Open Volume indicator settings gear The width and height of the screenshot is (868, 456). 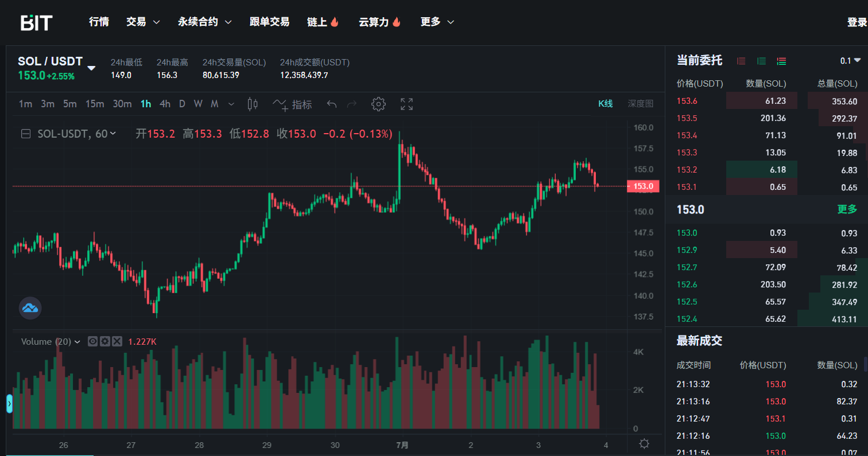pyautogui.click(x=104, y=341)
